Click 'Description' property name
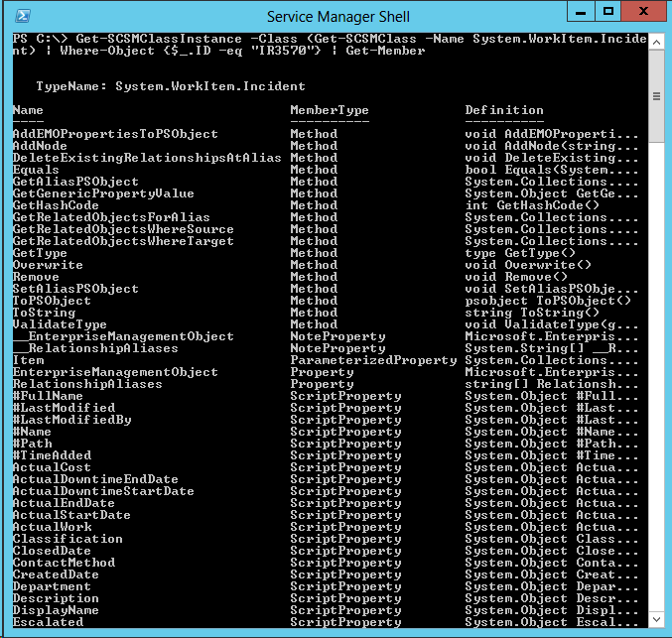Viewport: 672px width, 638px height. click(56, 598)
